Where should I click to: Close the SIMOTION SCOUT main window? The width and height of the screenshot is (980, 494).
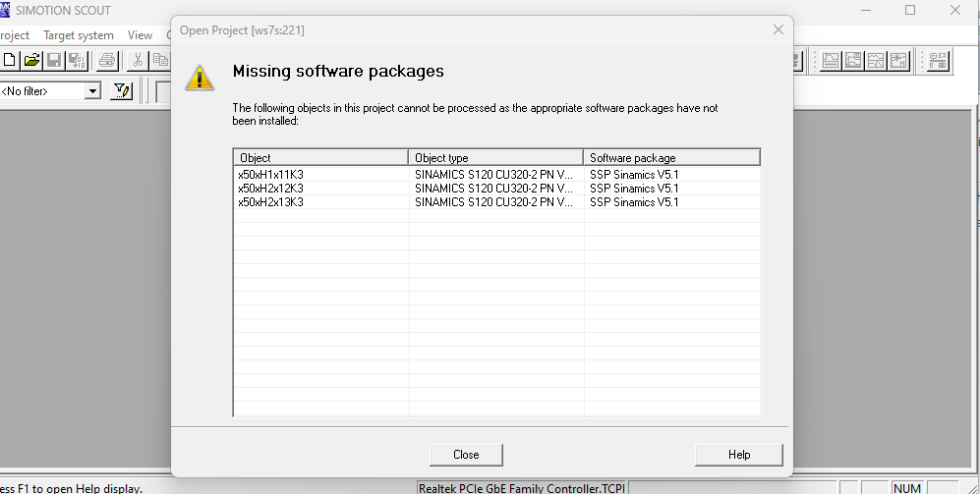pyautogui.click(x=955, y=10)
